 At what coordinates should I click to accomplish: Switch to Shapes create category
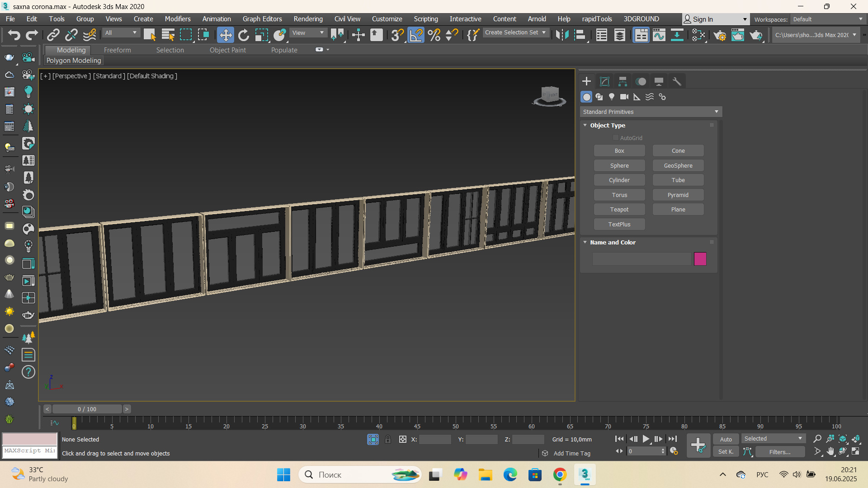pyautogui.click(x=599, y=97)
